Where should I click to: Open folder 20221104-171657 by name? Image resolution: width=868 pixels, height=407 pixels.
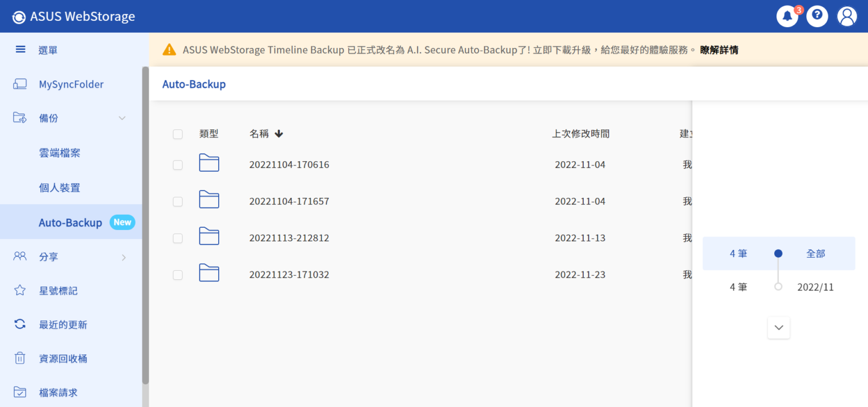[x=289, y=201]
